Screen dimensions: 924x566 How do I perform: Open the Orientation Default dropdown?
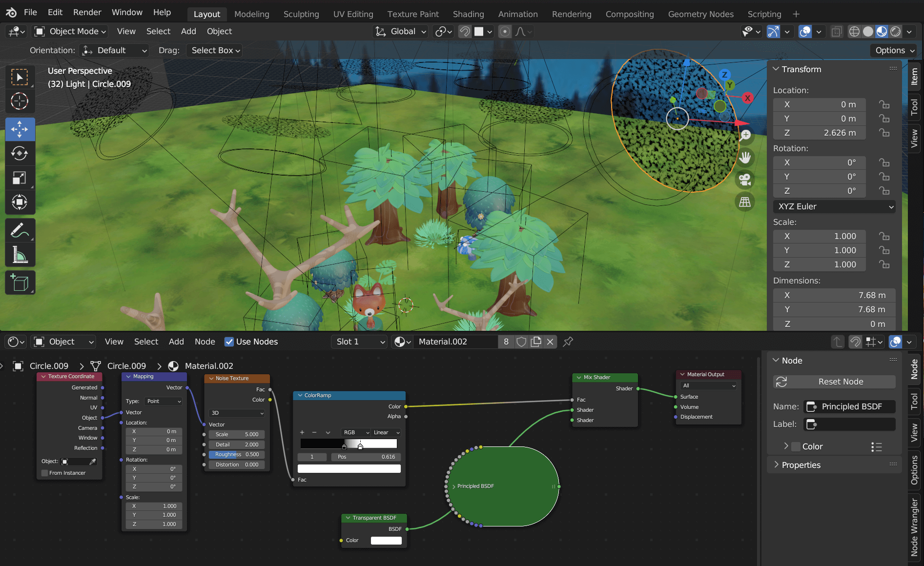(x=114, y=50)
